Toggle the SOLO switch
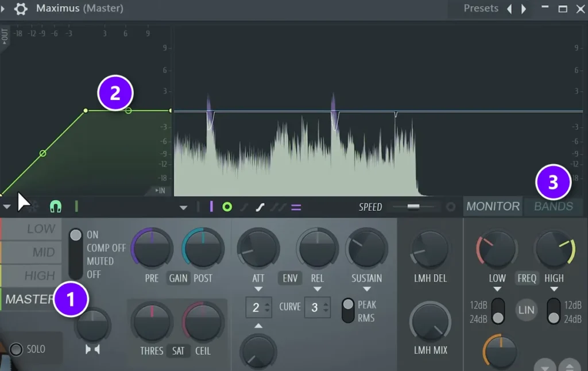Image resolution: width=588 pixels, height=371 pixels. (16, 349)
